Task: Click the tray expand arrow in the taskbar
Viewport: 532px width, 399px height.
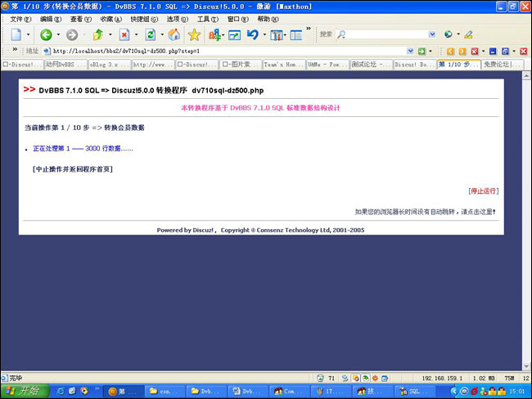Action: 453,391
